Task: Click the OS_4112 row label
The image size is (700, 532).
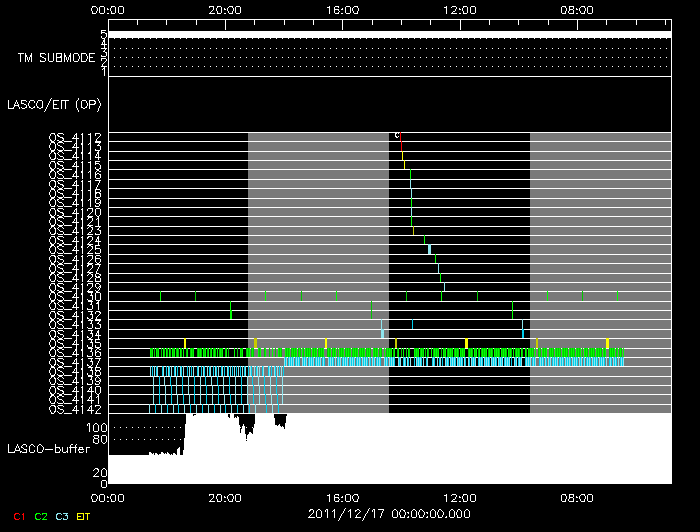Action: 75,137
